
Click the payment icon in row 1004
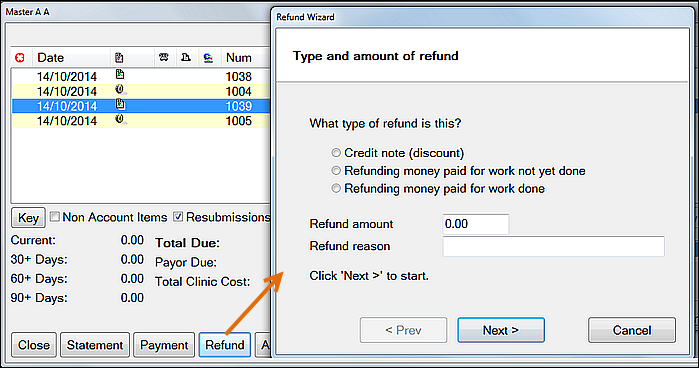point(120,90)
